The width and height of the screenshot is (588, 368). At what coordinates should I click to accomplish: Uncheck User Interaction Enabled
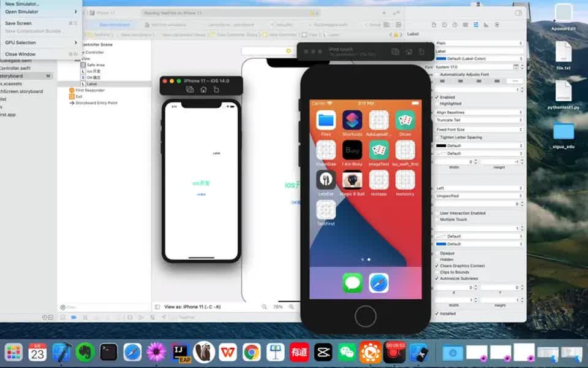437,212
